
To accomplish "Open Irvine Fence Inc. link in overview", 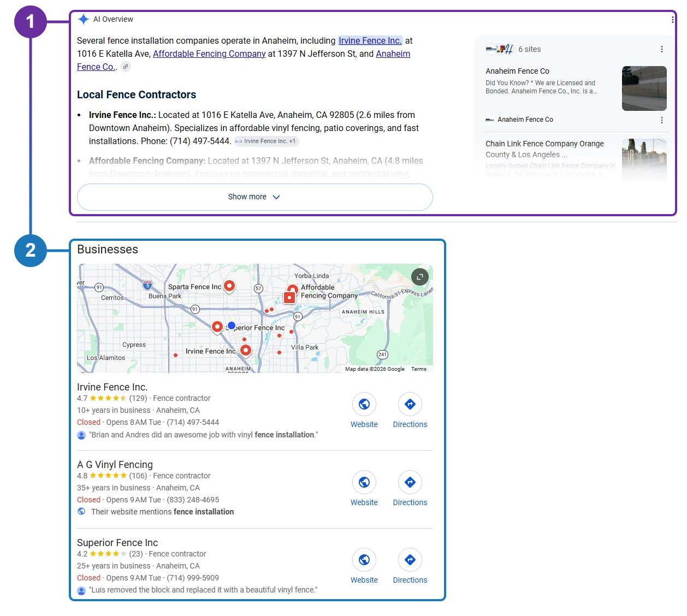I will click(370, 40).
